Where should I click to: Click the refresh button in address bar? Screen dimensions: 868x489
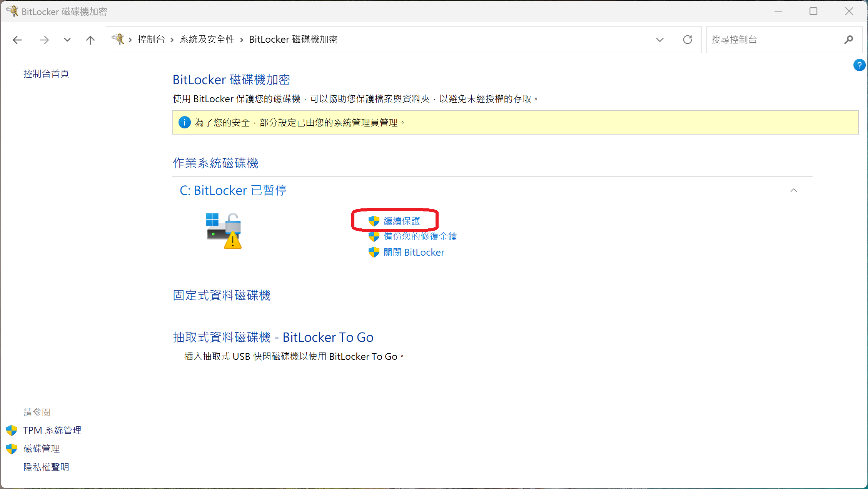pyautogui.click(x=687, y=40)
